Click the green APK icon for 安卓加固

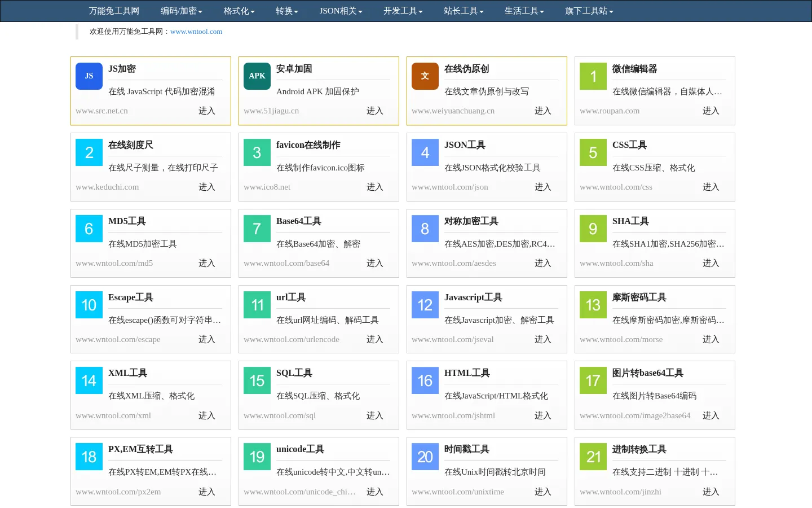coord(257,76)
